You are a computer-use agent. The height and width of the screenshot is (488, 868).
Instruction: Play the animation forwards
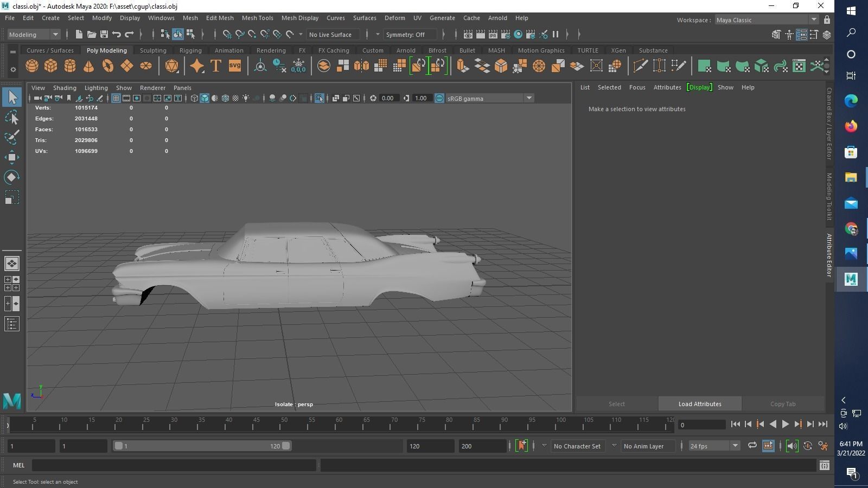(x=785, y=424)
